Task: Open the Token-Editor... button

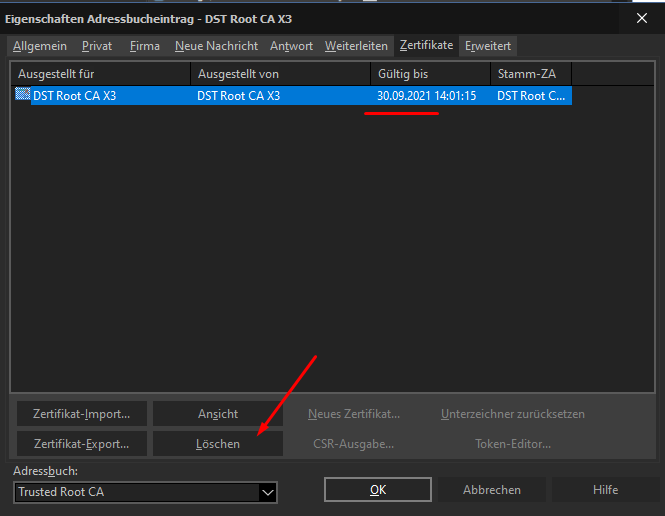Action: (513, 444)
